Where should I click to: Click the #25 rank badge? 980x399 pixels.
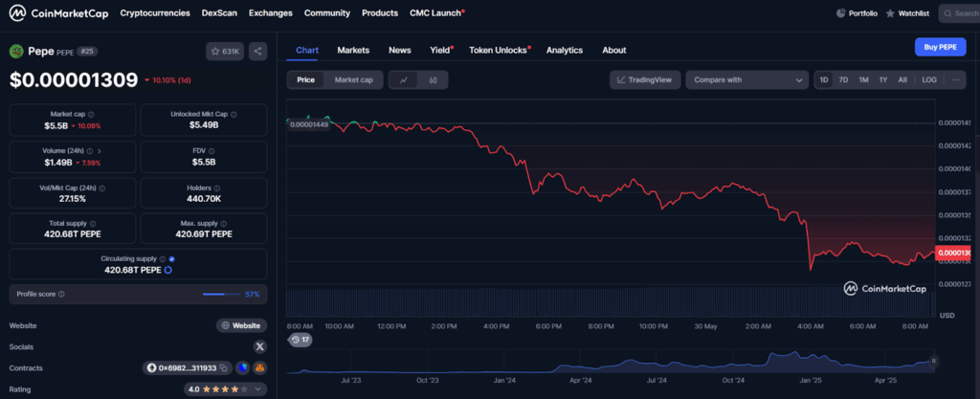[87, 52]
